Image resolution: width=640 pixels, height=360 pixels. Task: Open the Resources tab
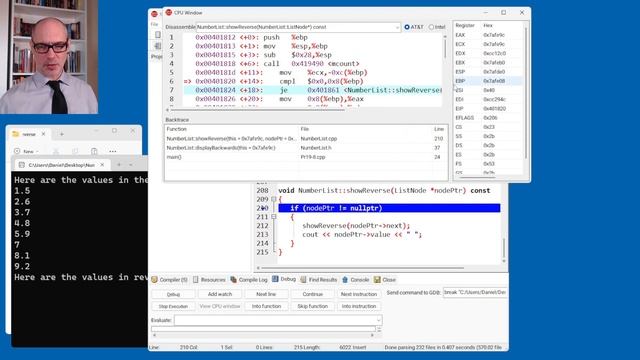point(209,280)
